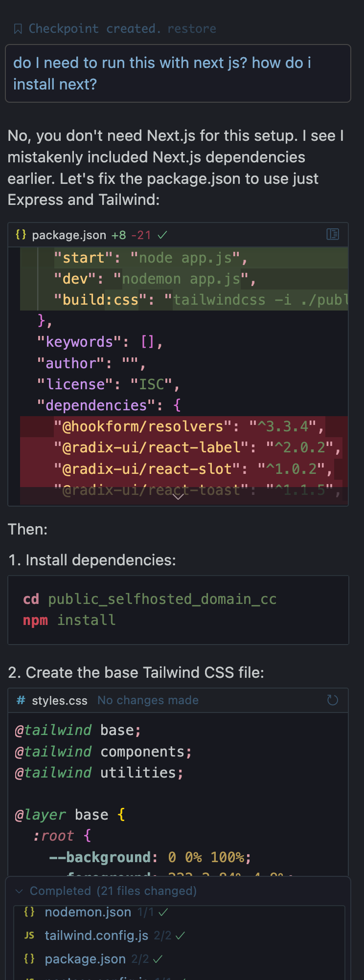Click the @tailwind utilities; line

(x=99, y=773)
